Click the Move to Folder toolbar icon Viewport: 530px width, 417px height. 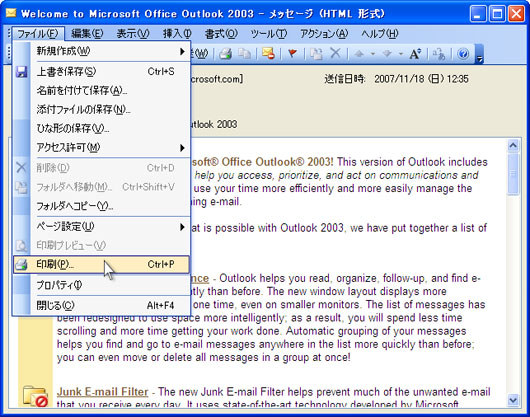[x=316, y=54]
